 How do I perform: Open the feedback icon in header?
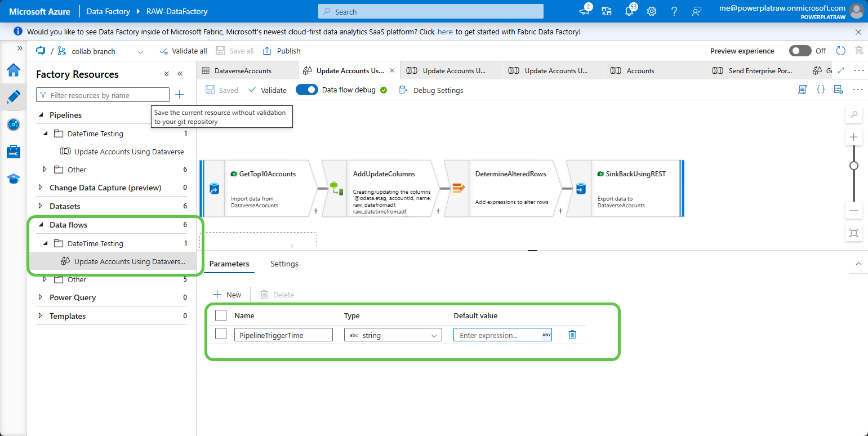click(697, 11)
